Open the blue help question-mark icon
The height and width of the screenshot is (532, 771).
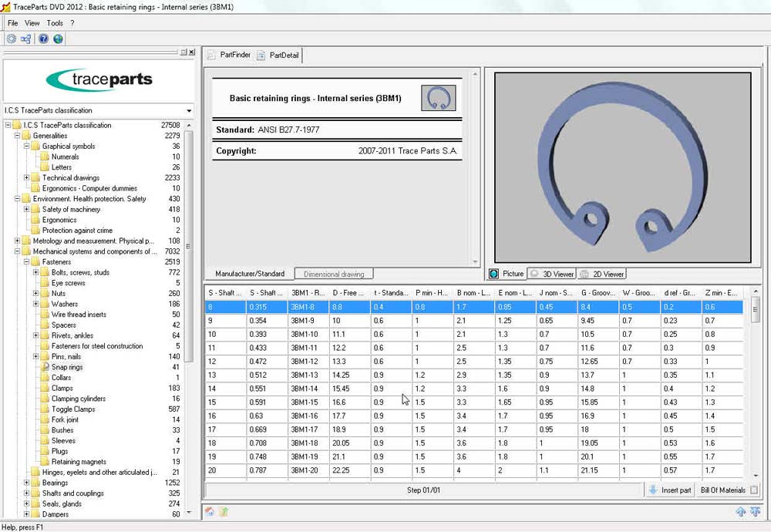pos(43,39)
